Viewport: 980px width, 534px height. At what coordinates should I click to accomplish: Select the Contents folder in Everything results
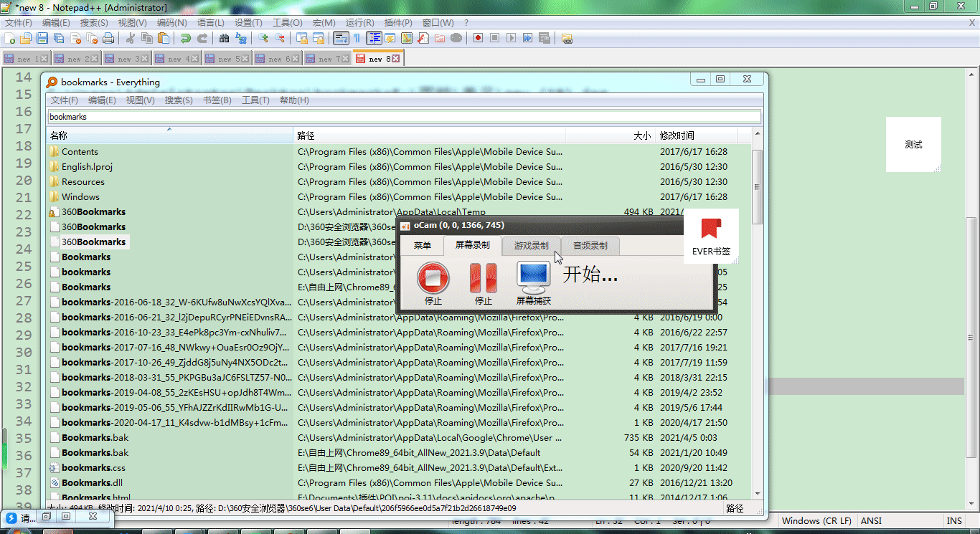(x=399, y=152)
